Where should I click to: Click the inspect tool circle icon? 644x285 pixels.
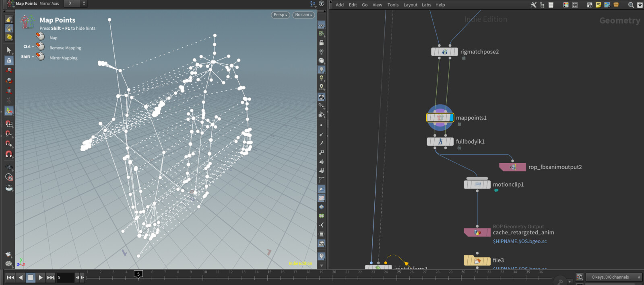[9, 177]
